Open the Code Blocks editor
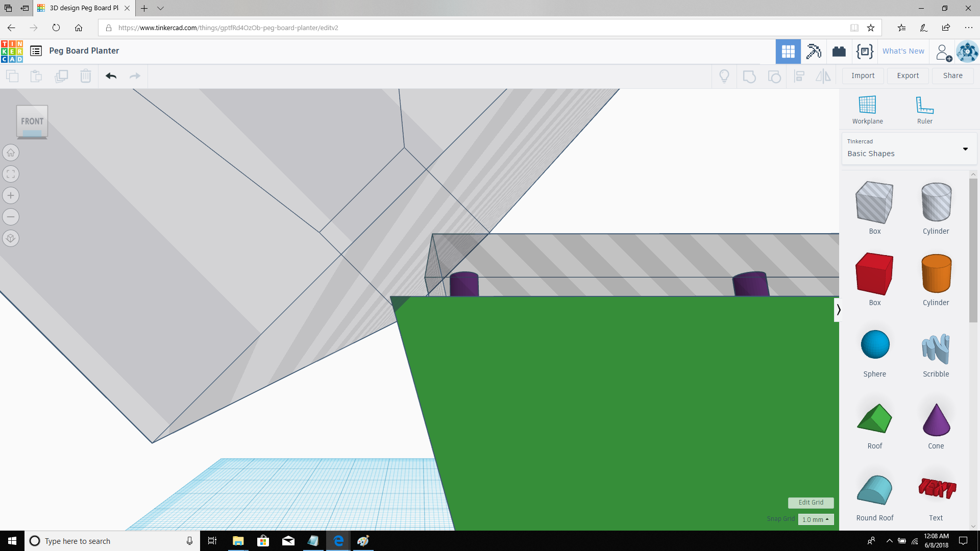 coord(864,51)
